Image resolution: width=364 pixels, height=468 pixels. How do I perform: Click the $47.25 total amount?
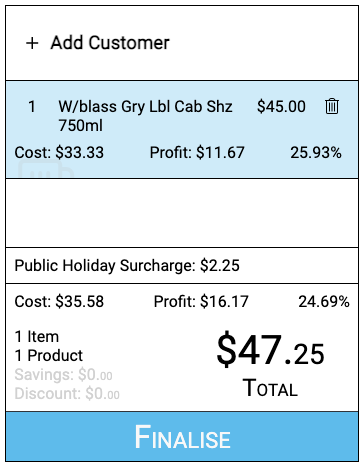coord(270,350)
